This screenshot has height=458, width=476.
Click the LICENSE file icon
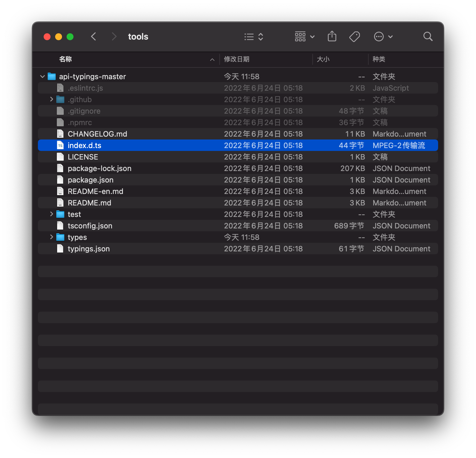[x=60, y=157]
